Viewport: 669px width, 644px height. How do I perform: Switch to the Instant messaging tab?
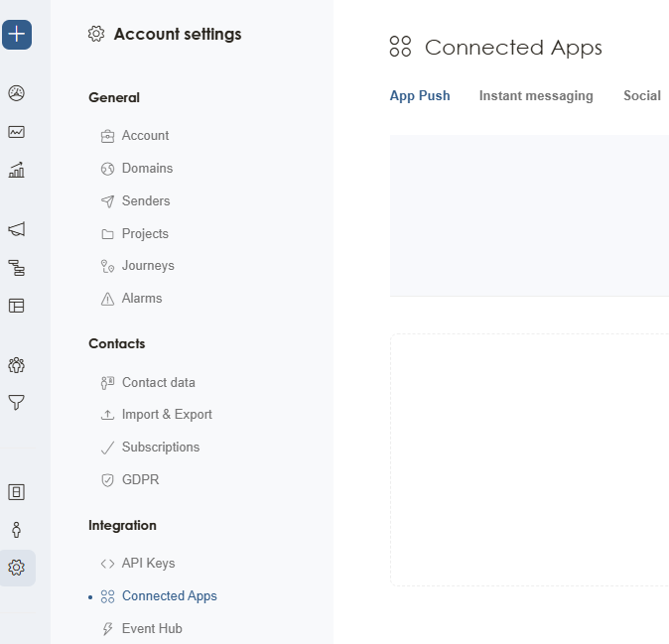[x=536, y=96]
